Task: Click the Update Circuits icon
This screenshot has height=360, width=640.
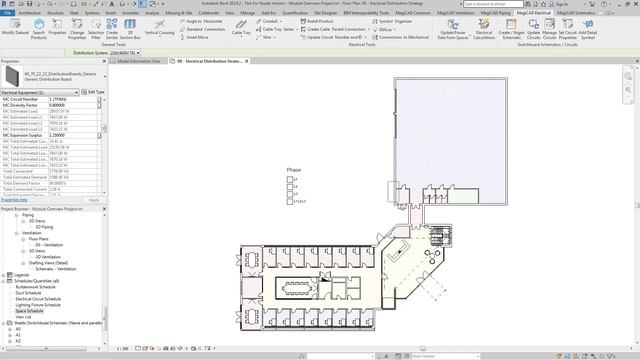Action: click(533, 29)
